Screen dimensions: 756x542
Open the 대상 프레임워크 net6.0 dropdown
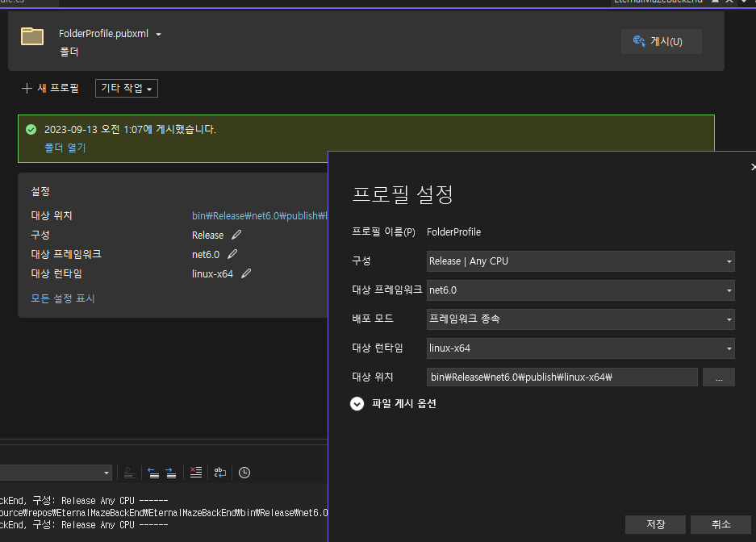(580, 290)
